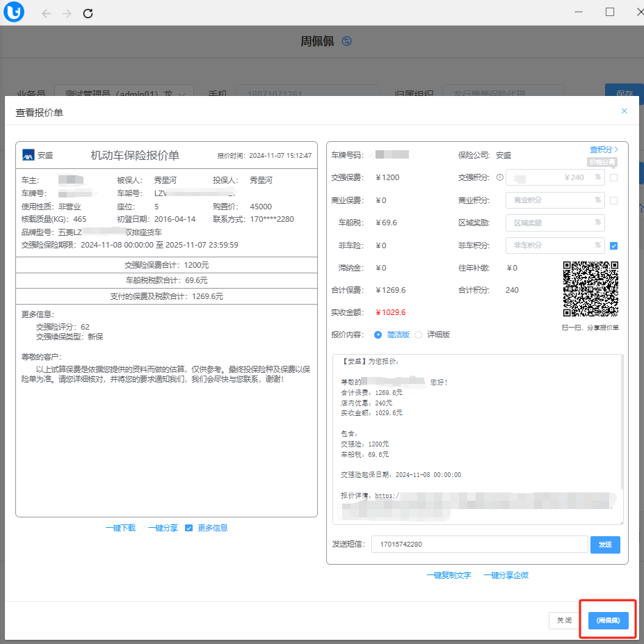Click the QR code to share quote

(590, 289)
